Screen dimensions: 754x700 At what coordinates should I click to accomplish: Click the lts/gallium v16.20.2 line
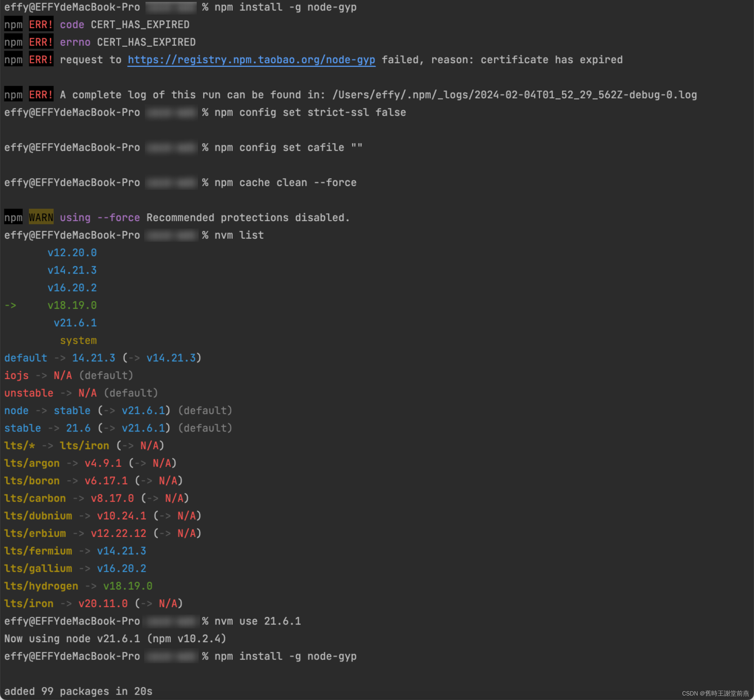pos(75,569)
